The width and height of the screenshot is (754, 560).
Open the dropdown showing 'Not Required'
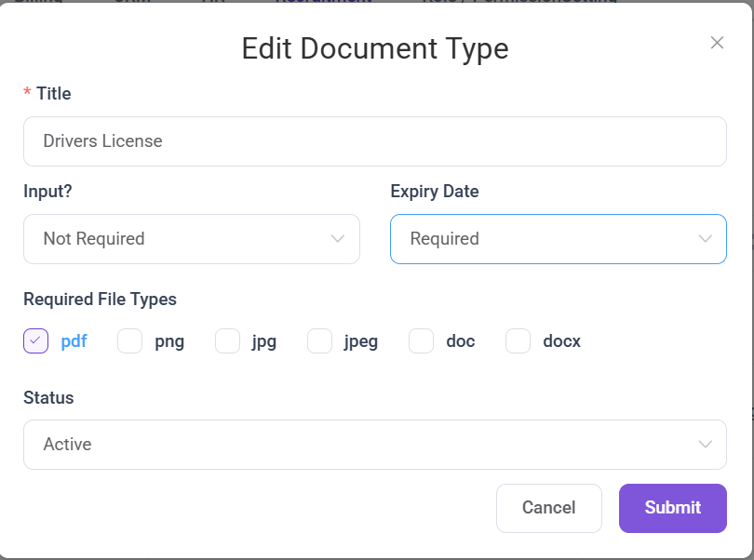click(x=191, y=239)
